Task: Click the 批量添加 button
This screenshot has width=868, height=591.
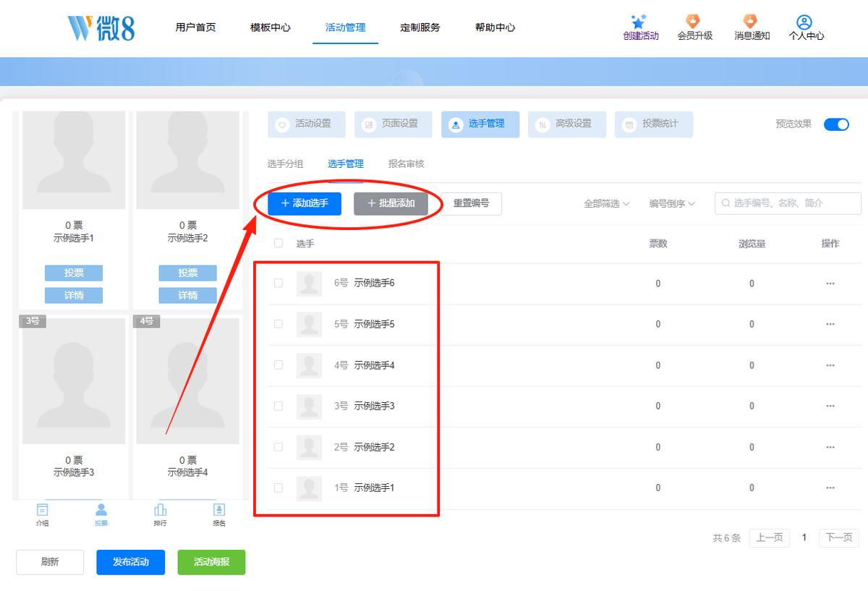Action: tap(391, 203)
